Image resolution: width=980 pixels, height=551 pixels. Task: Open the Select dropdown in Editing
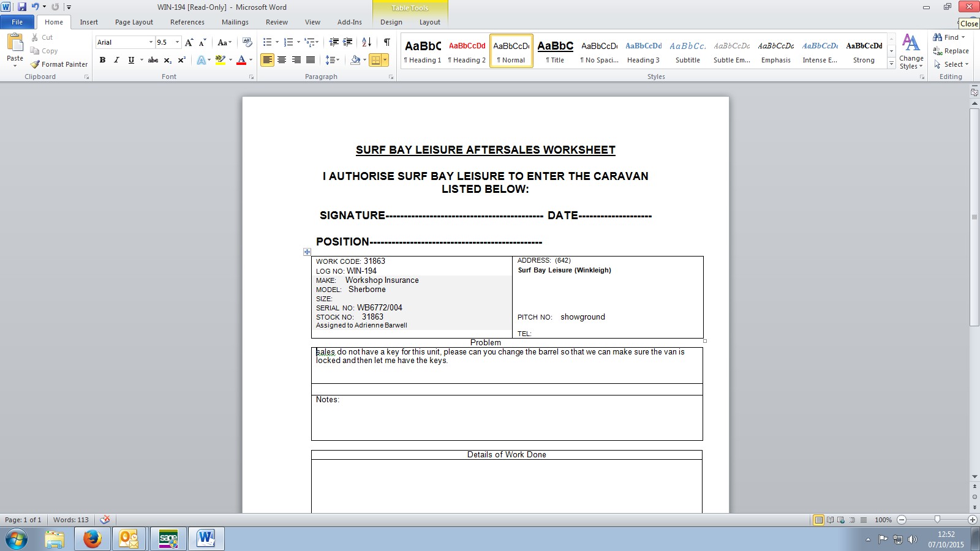coord(951,64)
